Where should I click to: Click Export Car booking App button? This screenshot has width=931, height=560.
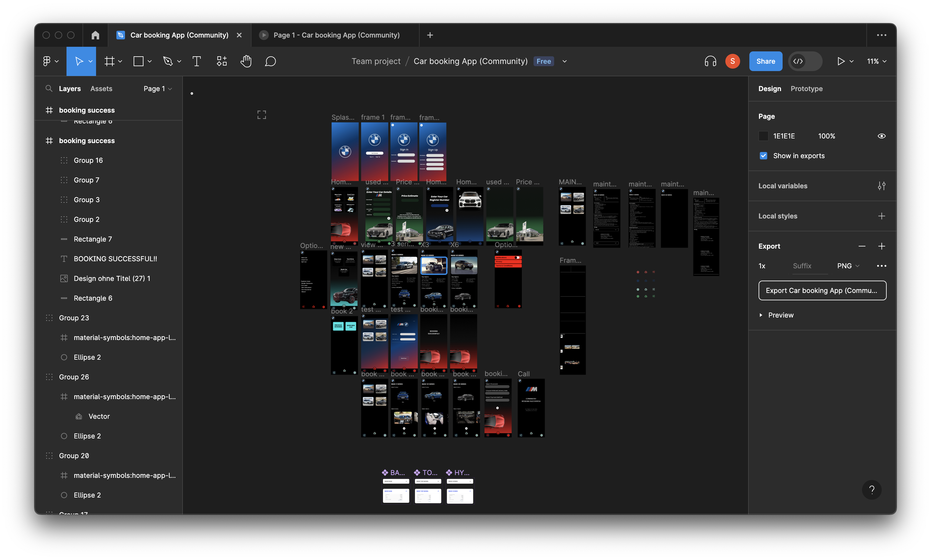(x=822, y=290)
